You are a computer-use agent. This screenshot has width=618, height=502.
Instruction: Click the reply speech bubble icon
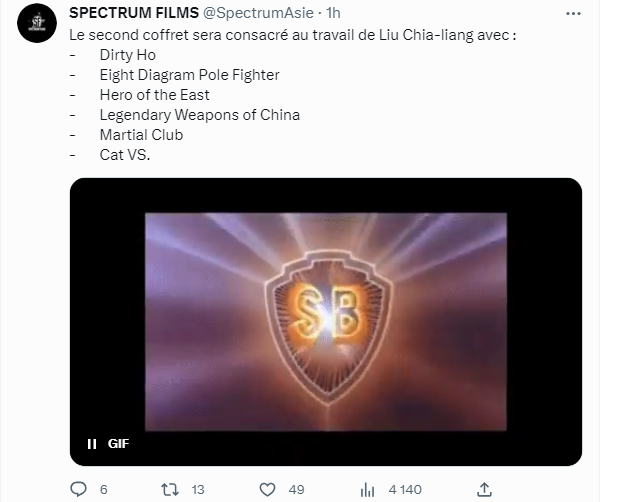point(78,489)
